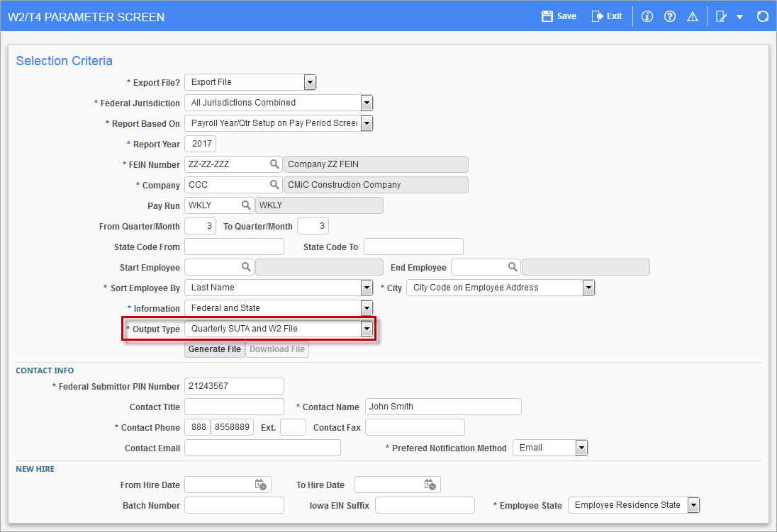The image size is (777, 532).
Task: Open the From Hire Date calendar
Action: pos(261,485)
